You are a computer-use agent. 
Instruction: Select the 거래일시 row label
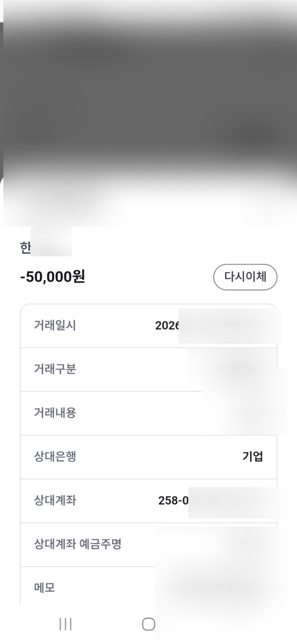pos(55,325)
